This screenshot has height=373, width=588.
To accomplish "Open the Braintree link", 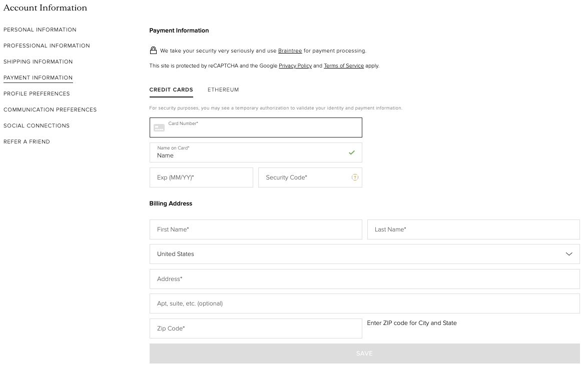I will [291, 50].
